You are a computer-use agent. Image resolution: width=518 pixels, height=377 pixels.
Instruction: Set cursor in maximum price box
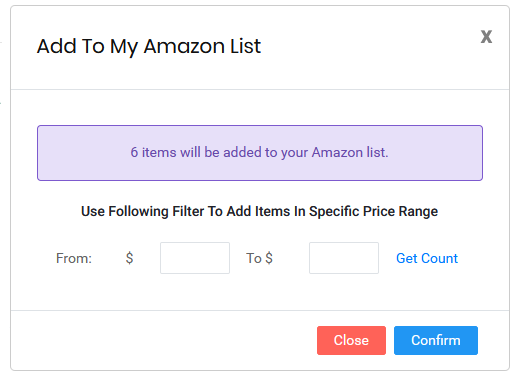tap(344, 258)
